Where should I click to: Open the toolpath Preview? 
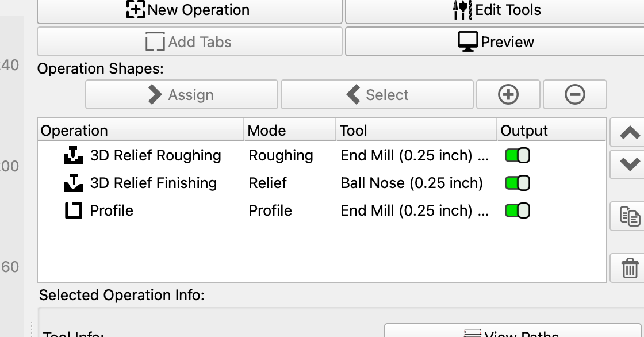click(494, 41)
